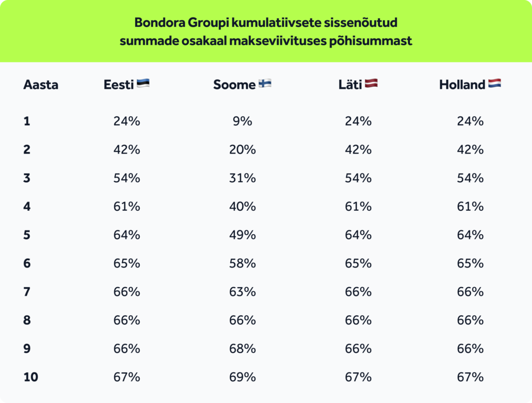532x403 pixels.
Task: Click the Latvian flag icon
Action: pyautogui.click(x=371, y=84)
